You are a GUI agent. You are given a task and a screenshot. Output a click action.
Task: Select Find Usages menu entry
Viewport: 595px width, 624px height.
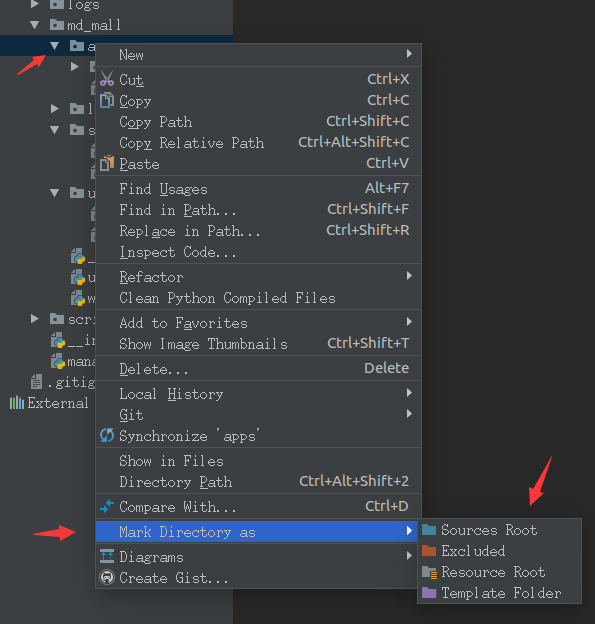[258, 189]
